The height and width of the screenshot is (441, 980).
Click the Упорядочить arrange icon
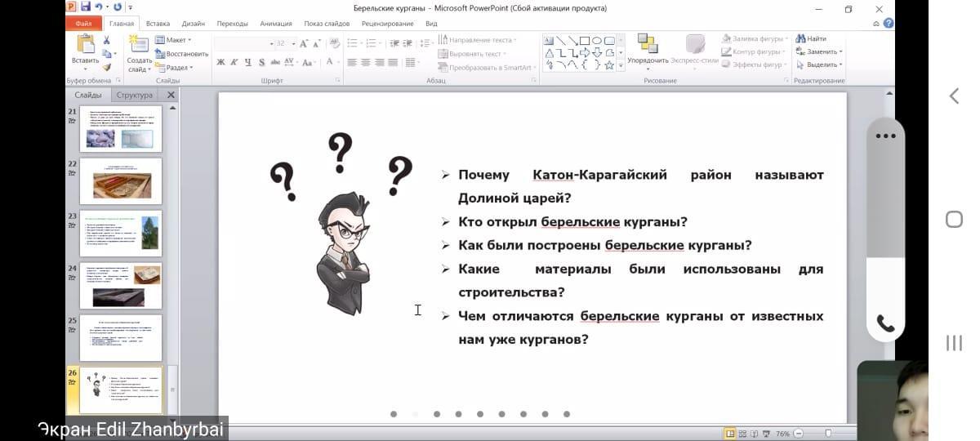(648, 44)
